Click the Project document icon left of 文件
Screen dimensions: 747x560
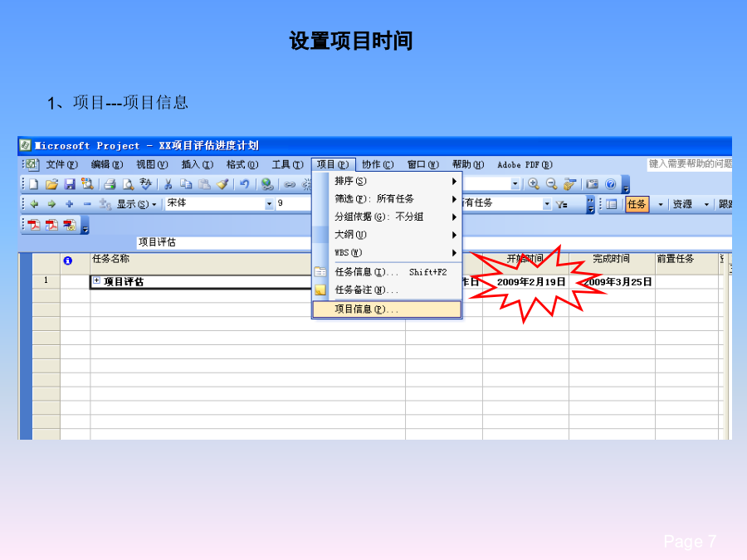coord(32,165)
